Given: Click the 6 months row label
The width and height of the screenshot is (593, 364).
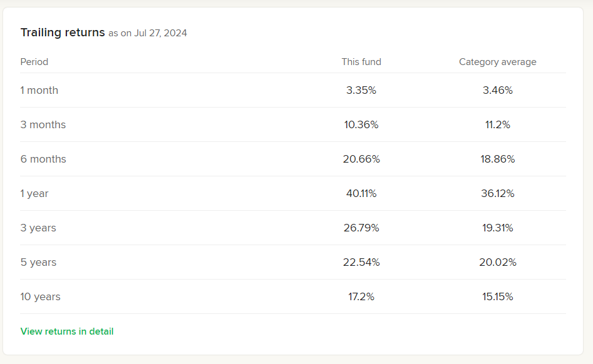Looking at the screenshot, I should pos(43,159).
